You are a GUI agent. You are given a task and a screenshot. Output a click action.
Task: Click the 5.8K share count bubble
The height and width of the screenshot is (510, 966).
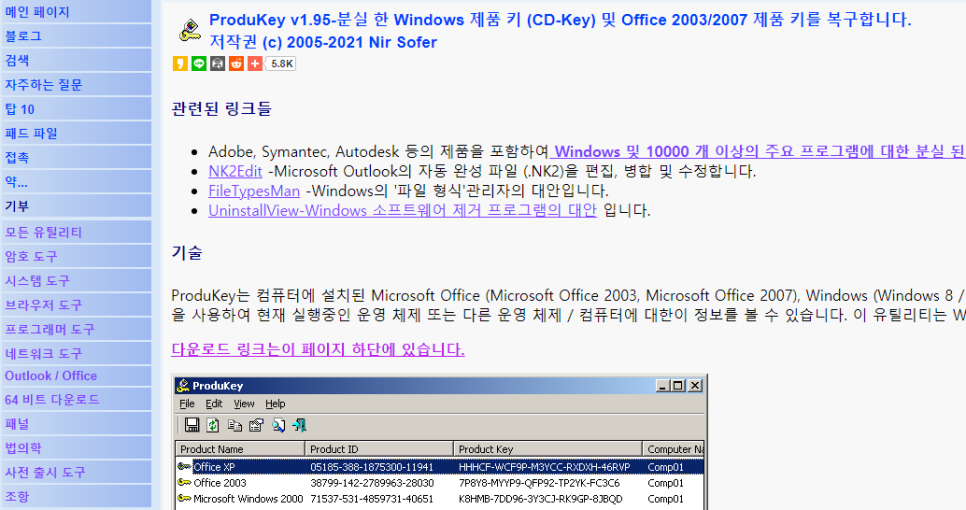click(282, 63)
